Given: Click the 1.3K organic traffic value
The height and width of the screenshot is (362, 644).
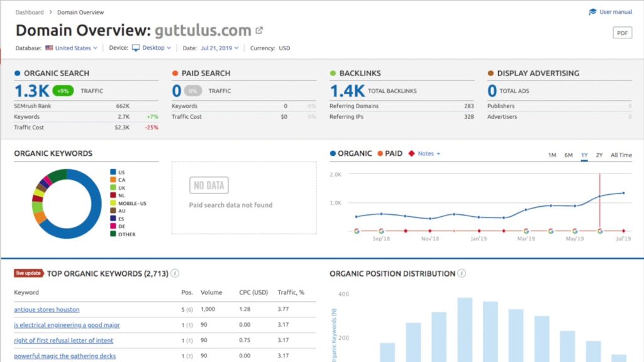Looking at the screenshot, I should [x=31, y=90].
